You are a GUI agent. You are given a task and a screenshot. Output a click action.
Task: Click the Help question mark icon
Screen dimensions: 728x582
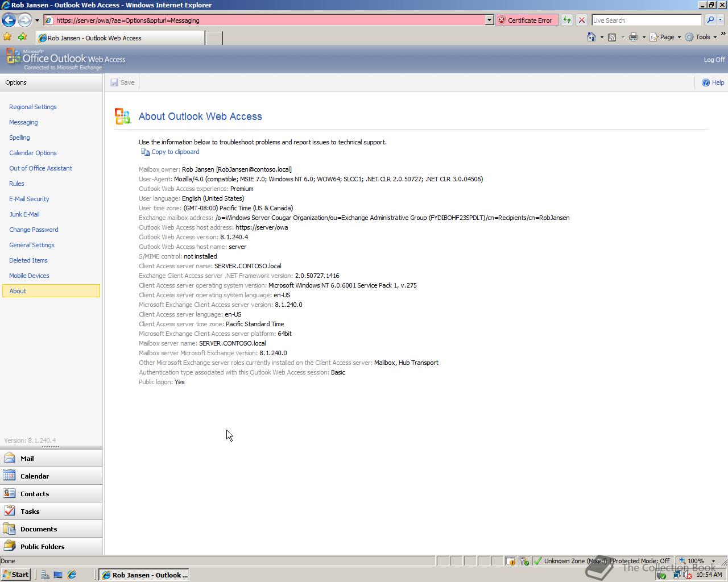point(706,82)
